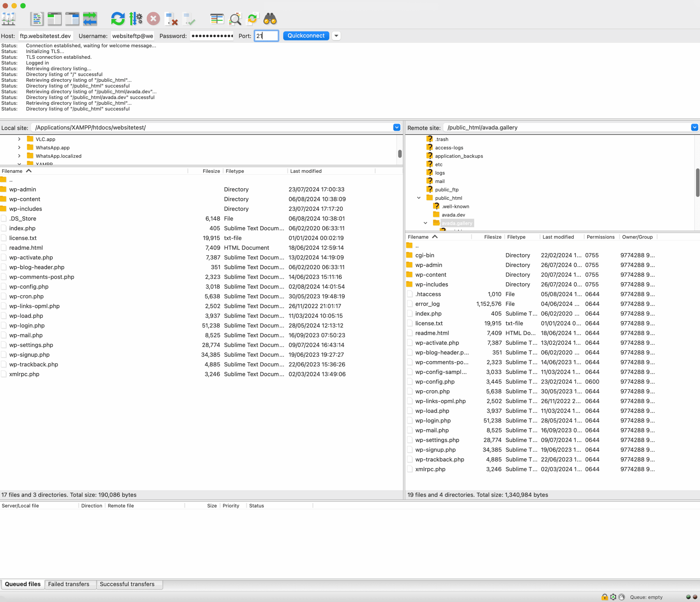This screenshot has height=602, width=700.
Task: Switch to the Failed transfers tab
Action: tap(69, 584)
